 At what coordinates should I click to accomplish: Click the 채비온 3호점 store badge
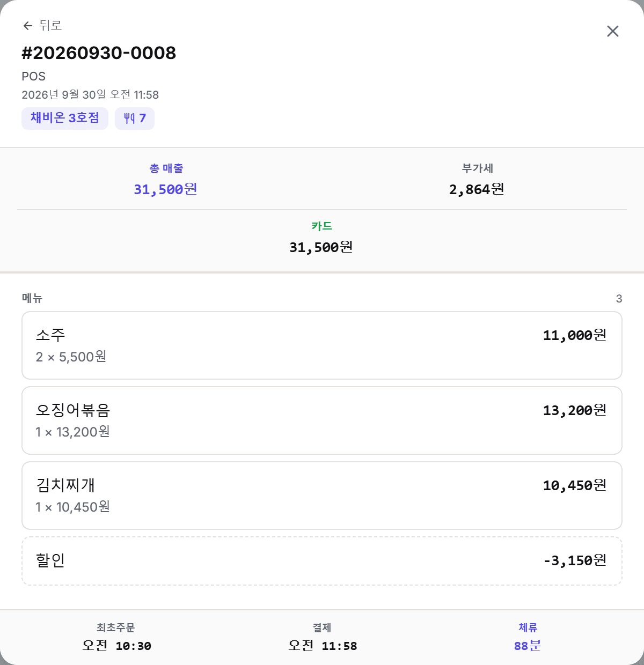[x=65, y=118]
